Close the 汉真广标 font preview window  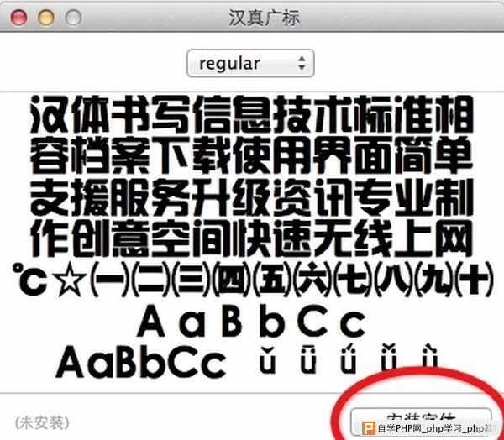pos(18,17)
